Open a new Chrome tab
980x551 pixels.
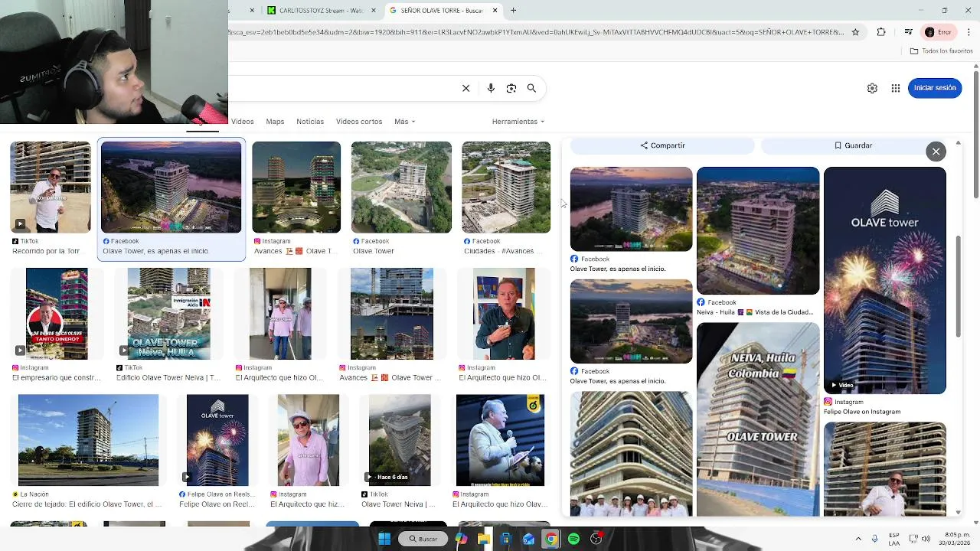514,10
